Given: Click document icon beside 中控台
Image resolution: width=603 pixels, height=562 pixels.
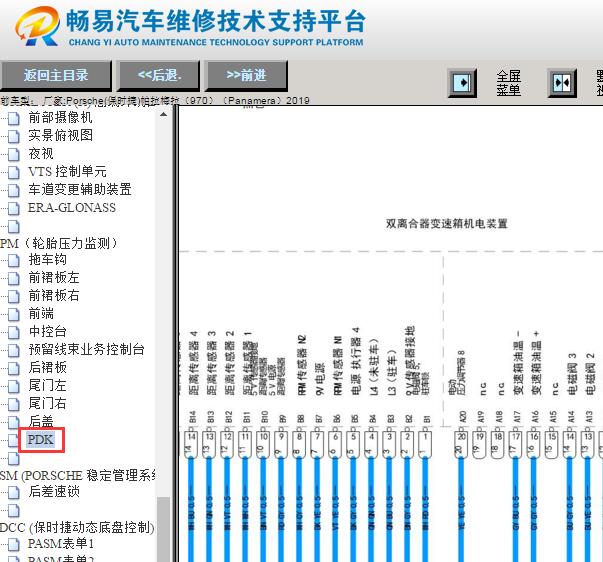Looking at the screenshot, I should pyautogui.click(x=14, y=332).
